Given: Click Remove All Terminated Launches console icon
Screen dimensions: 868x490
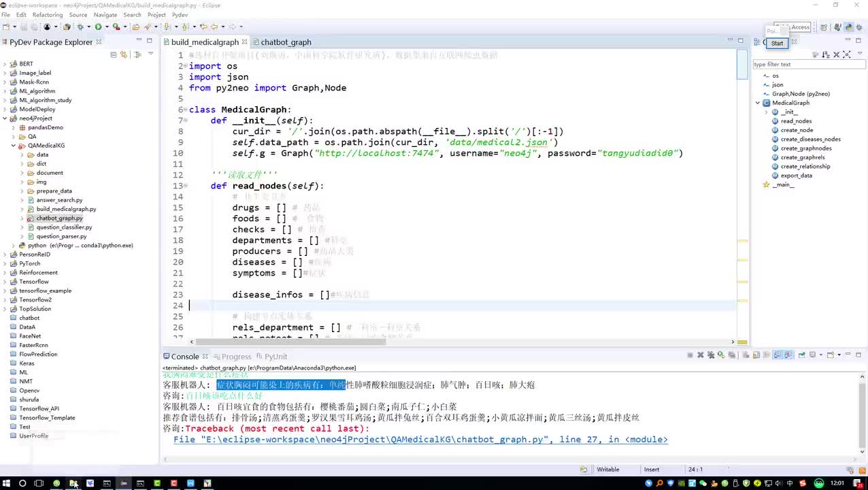Looking at the screenshot, I should [x=711, y=355].
